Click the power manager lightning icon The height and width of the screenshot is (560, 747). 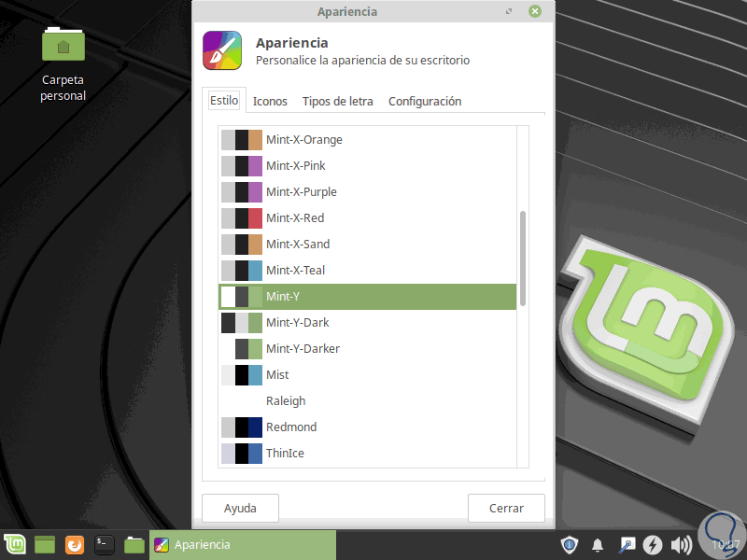(x=653, y=544)
